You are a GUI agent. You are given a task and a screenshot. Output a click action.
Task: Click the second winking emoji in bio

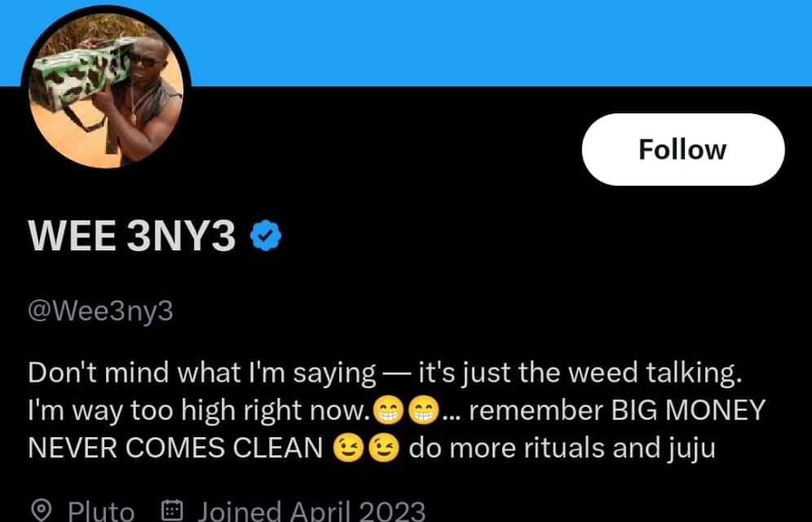383,449
